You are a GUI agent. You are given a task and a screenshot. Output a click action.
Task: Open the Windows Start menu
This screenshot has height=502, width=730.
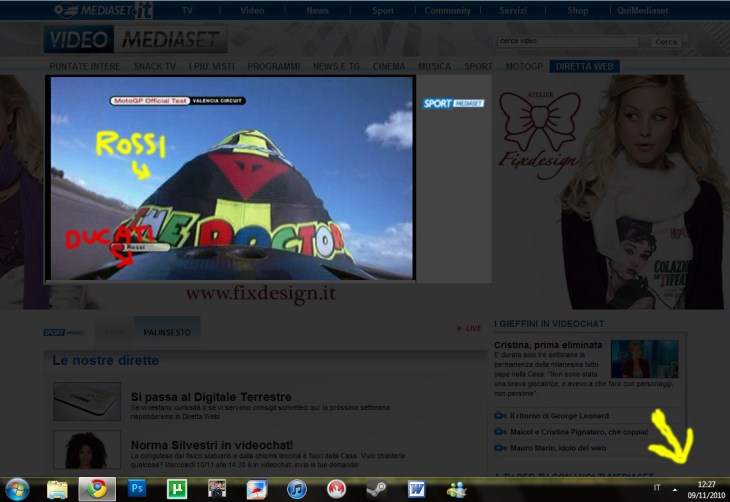(x=17, y=489)
